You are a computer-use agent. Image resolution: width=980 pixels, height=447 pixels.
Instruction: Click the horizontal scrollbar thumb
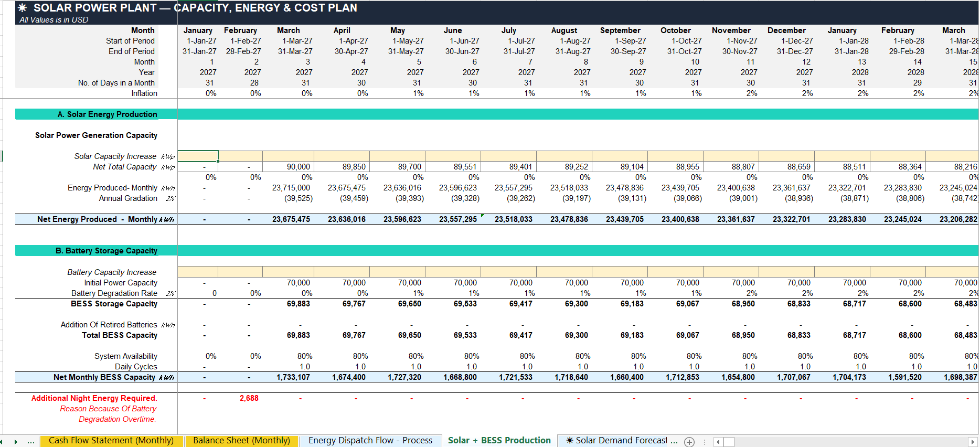[729, 442]
